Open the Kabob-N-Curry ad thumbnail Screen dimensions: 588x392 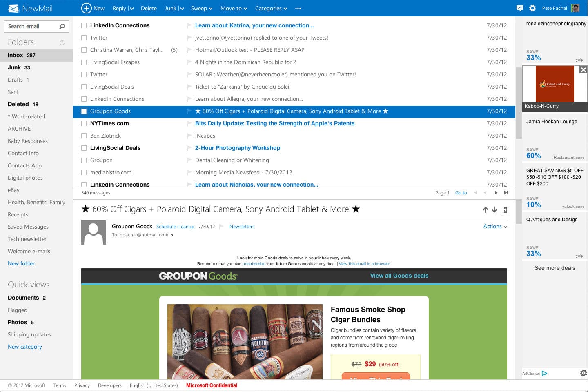(x=555, y=84)
